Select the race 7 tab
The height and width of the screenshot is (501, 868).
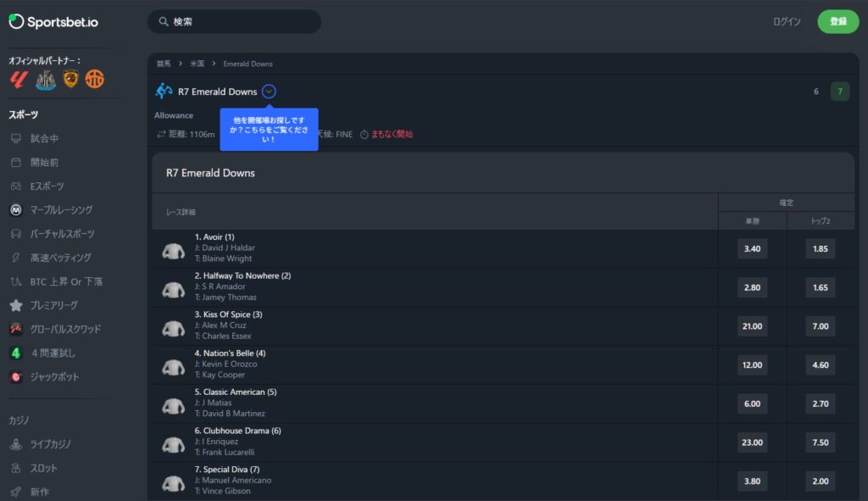click(x=840, y=92)
